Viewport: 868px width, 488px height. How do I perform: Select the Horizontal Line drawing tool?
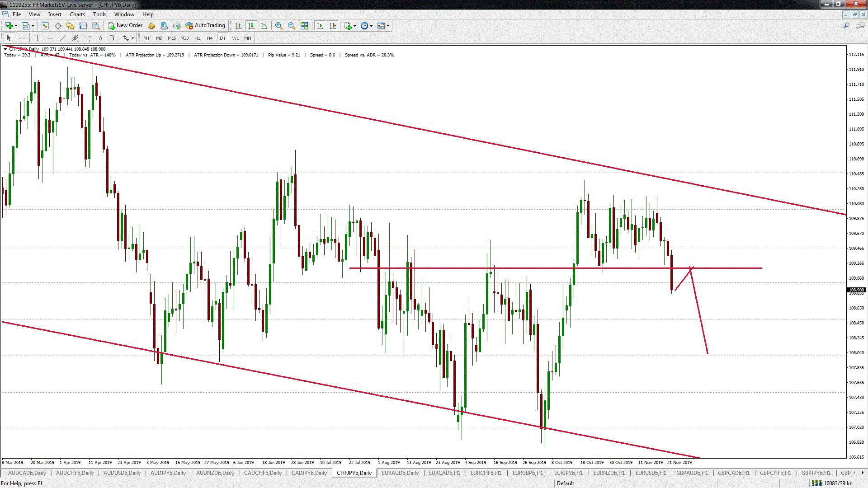(50, 38)
